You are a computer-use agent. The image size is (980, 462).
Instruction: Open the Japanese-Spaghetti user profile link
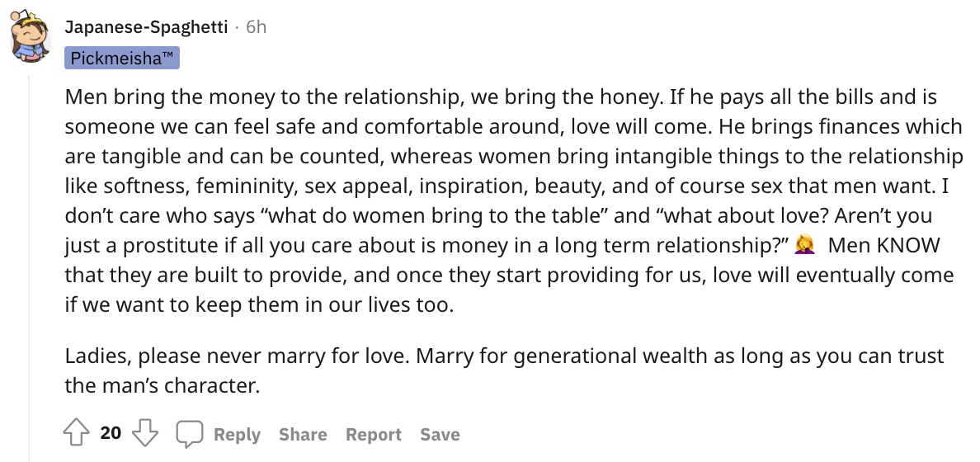pos(146,27)
